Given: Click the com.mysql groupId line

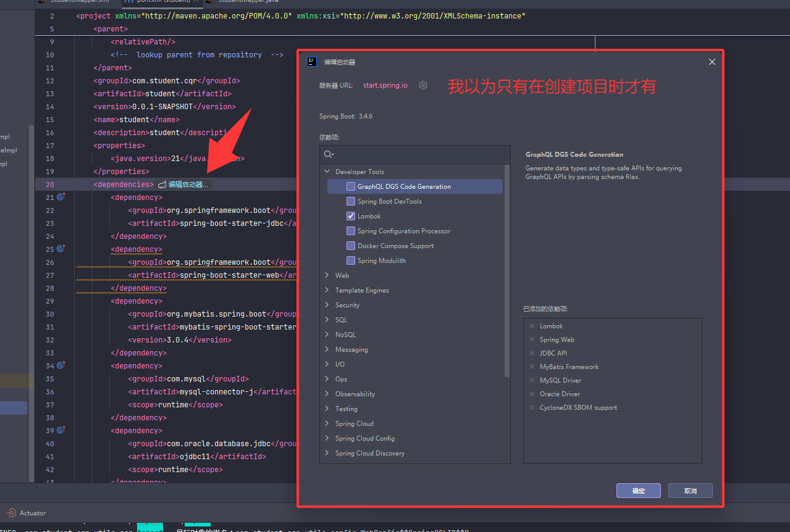Looking at the screenshot, I should [188, 379].
